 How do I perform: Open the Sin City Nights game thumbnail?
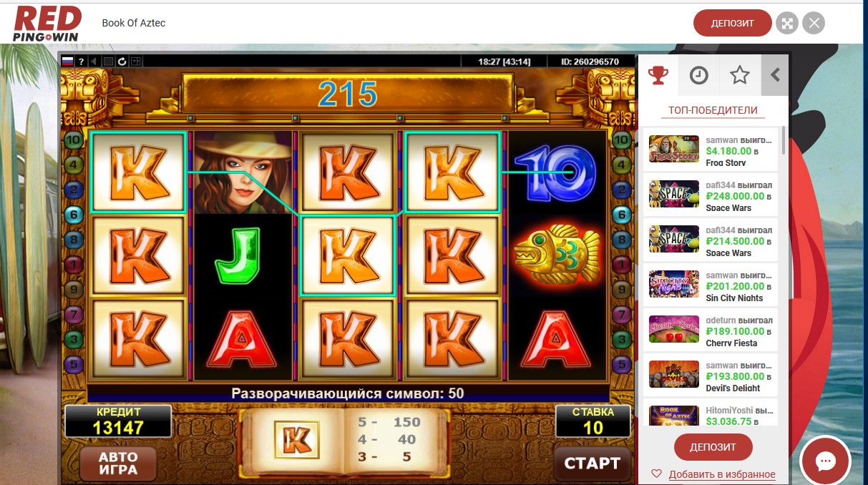pos(674,283)
